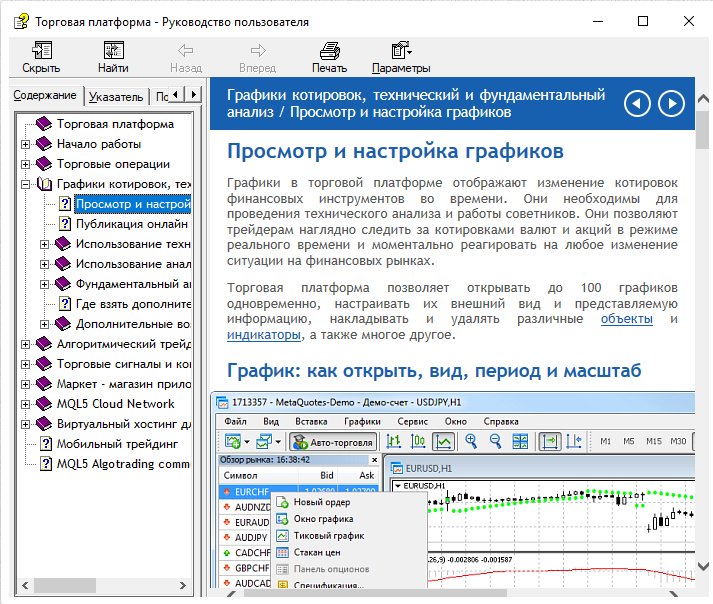This screenshot has width=713, height=604.
Task: Collapse the Графики котировок node
Action: click(25, 184)
